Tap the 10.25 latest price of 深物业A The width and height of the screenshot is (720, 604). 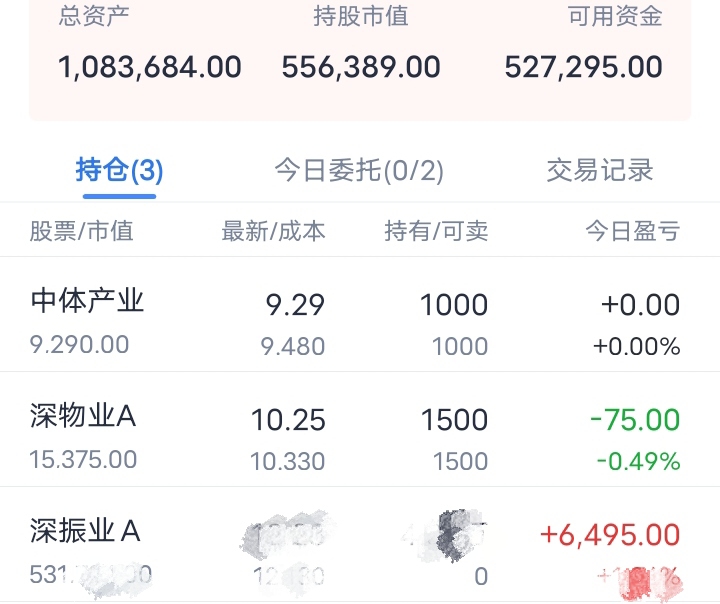(x=288, y=420)
